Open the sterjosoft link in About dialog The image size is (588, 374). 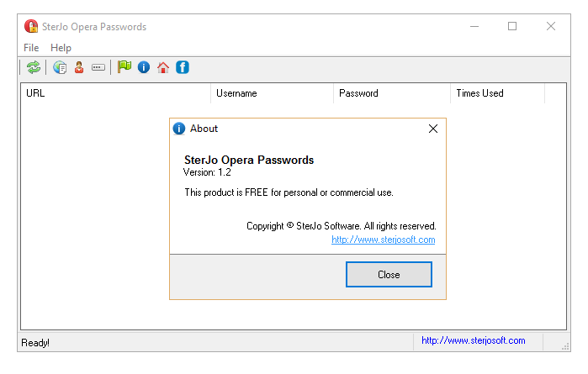383,240
